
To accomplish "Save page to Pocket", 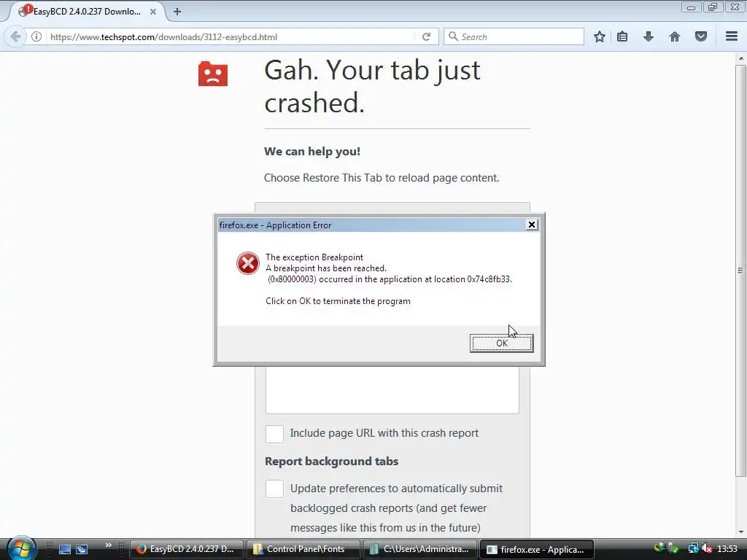I will (700, 36).
